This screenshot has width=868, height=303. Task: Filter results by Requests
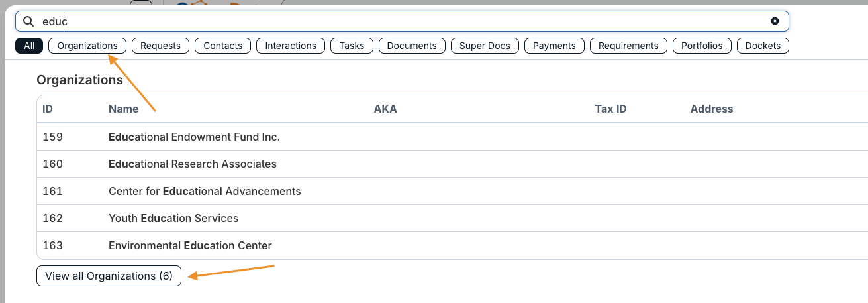161,46
